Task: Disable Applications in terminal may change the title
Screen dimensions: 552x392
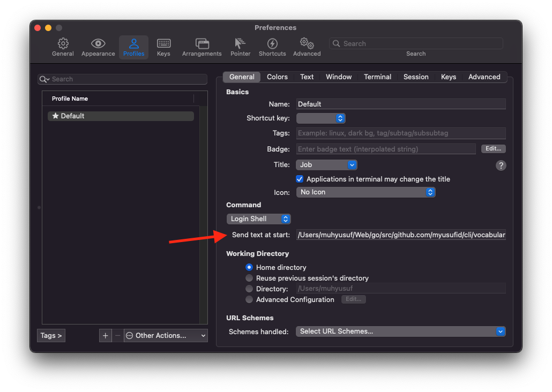Action: 300,179
